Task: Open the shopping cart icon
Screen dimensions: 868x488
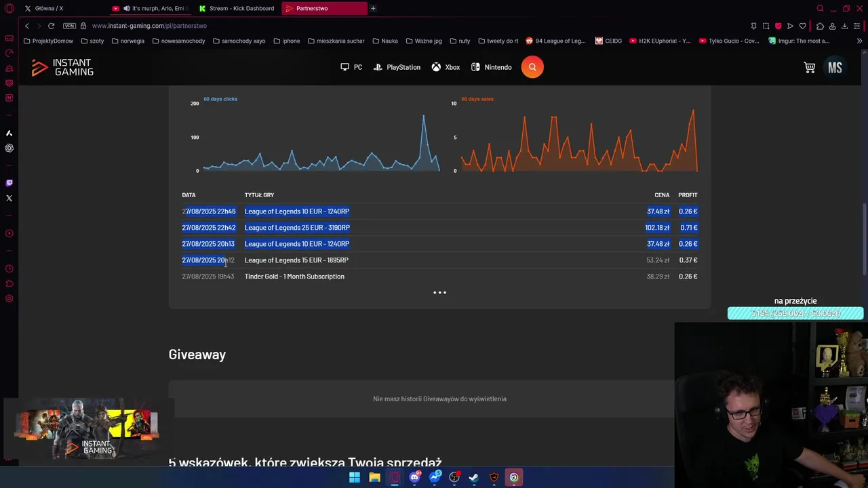Action: (810, 67)
